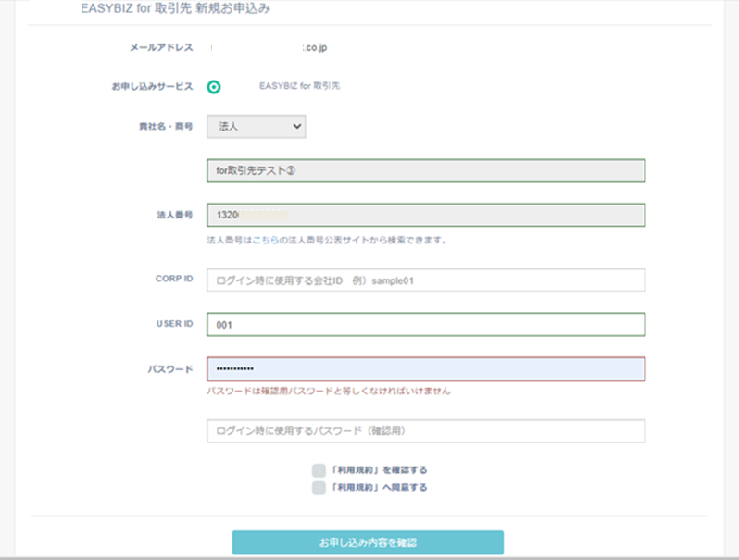
Task: Focus the USER ID field showing 001
Action: [x=426, y=325]
